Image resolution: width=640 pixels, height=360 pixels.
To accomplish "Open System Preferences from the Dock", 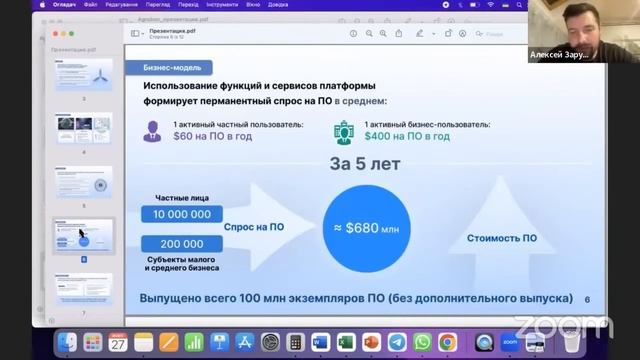I will [x=270, y=342].
